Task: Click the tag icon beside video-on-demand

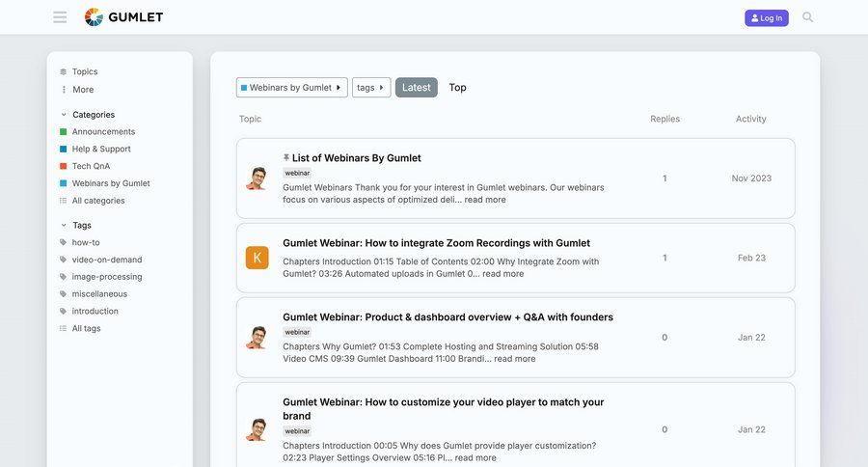Action: pos(63,260)
